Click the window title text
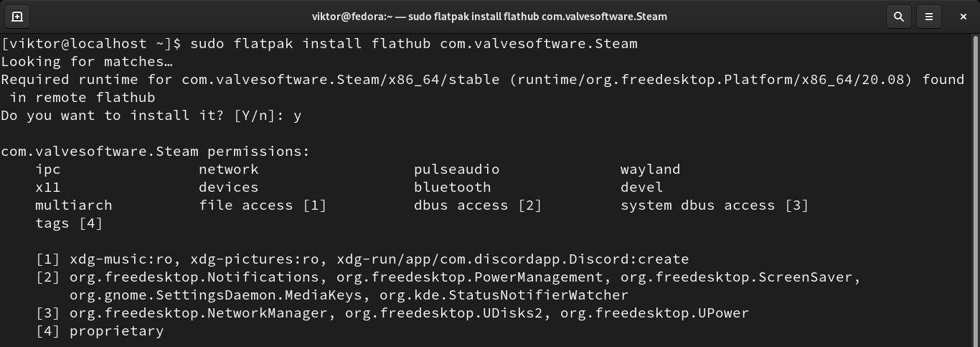The image size is (980, 347). 489,16
